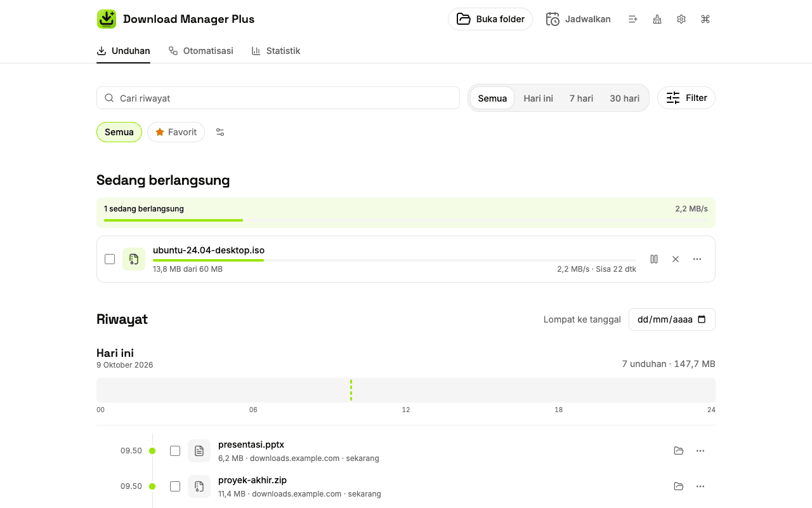Go to the Statistik tab

(x=276, y=51)
